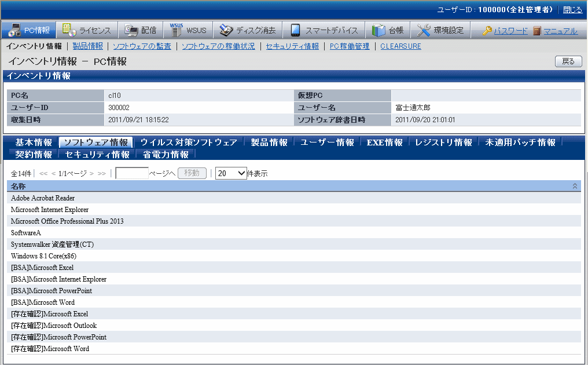
Task: Open the 未適用パッチ情報 tab
Action: [x=520, y=142]
